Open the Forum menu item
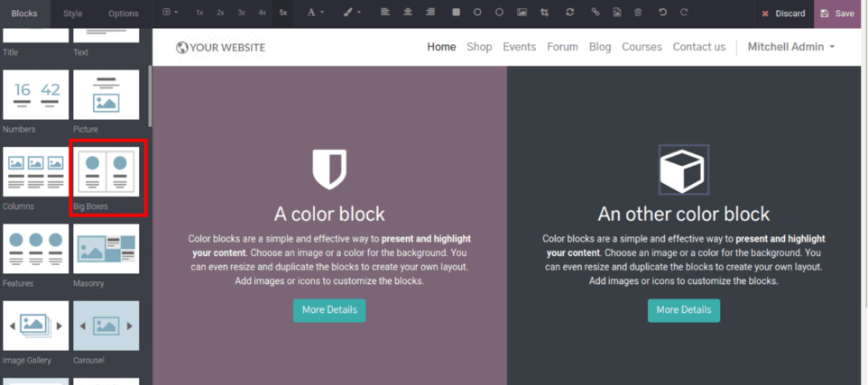The height and width of the screenshot is (385, 868). [562, 47]
